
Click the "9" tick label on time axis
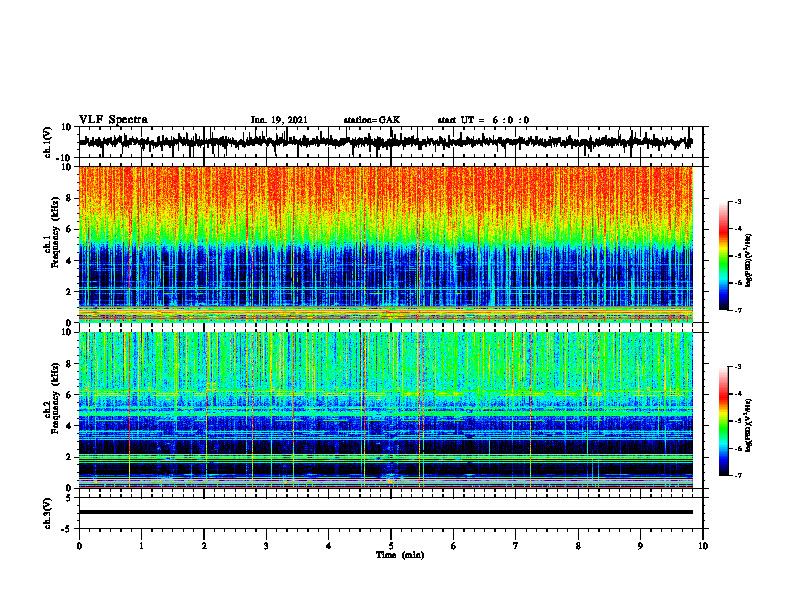640,546
